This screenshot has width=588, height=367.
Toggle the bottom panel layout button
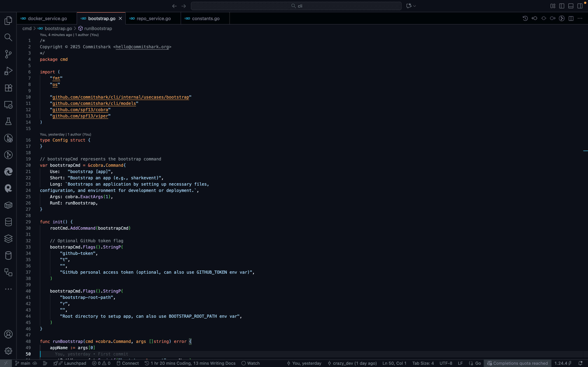[x=571, y=6]
